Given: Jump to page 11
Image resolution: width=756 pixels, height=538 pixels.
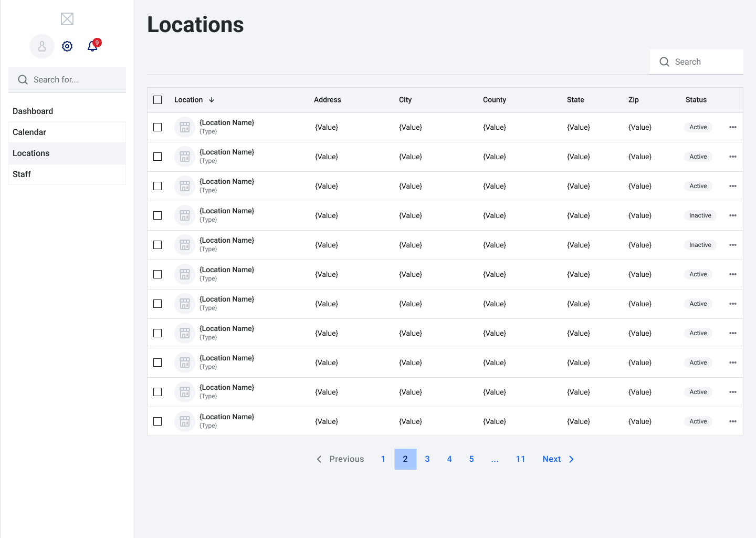Looking at the screenshot, I should (520, 459).
